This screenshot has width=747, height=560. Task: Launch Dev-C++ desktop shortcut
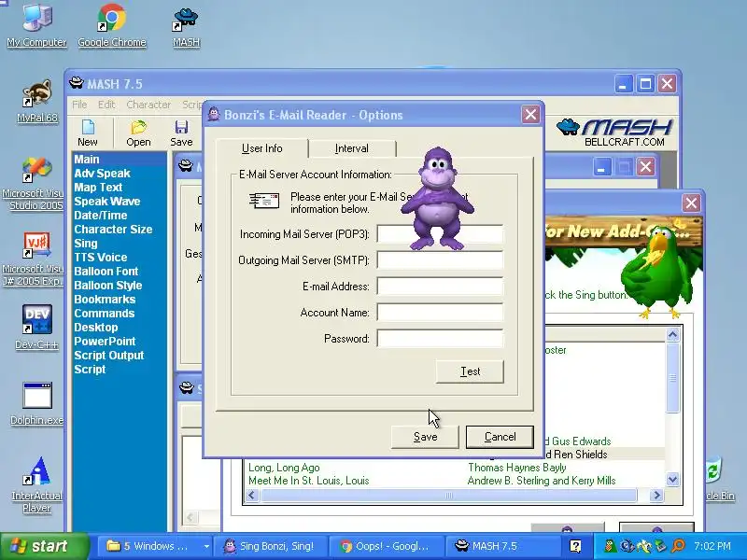[36, 328]
